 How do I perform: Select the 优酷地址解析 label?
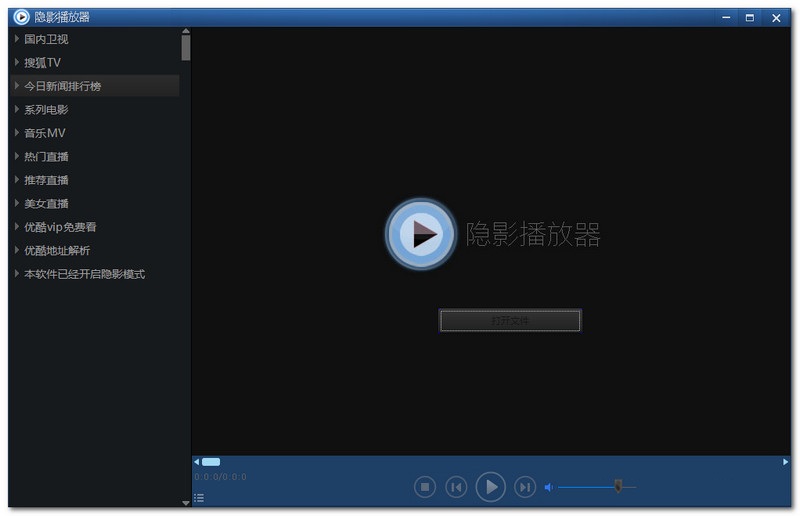coord(57,251)
